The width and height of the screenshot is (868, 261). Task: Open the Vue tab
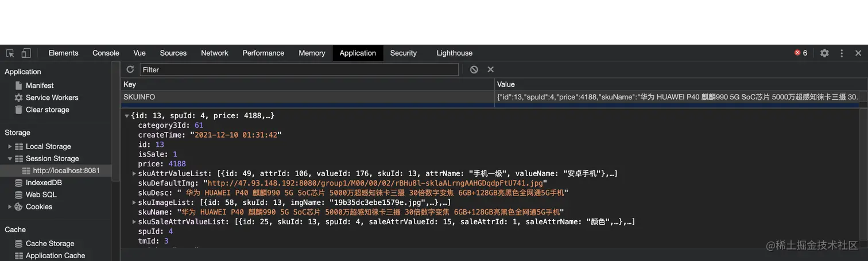pyautogui.click(x=139, y=53)
